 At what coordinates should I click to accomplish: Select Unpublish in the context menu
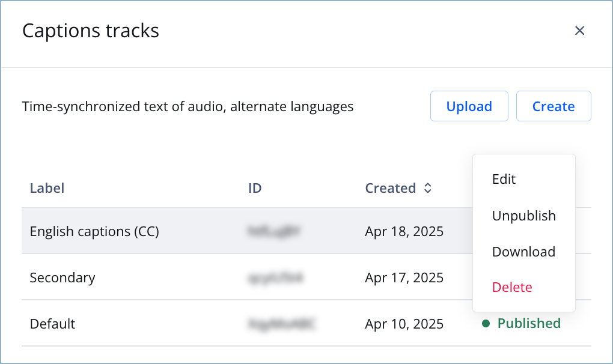coord(523,216)
